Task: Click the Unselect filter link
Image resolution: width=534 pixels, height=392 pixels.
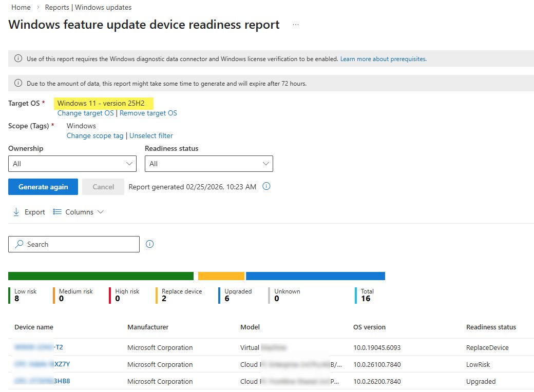Action: click(x=151, y=135)
